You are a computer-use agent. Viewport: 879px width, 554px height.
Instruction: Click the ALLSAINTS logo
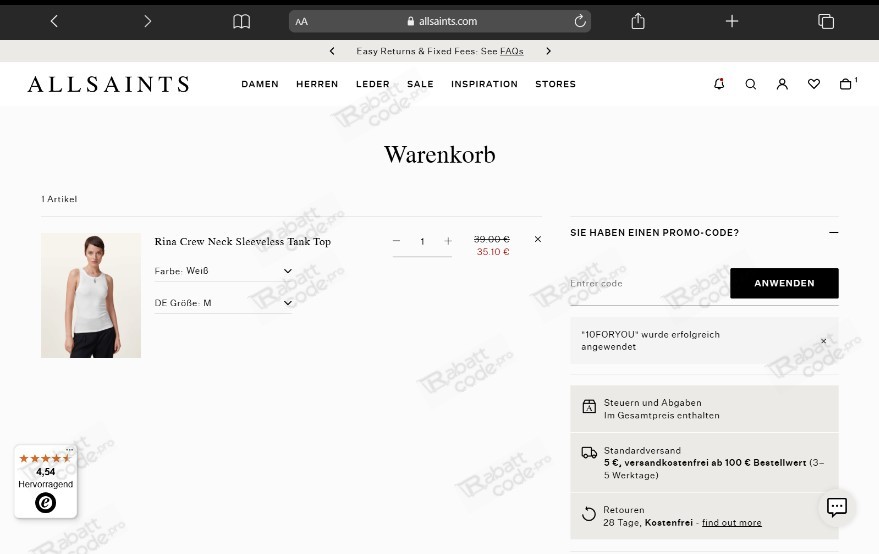(108, 84)
